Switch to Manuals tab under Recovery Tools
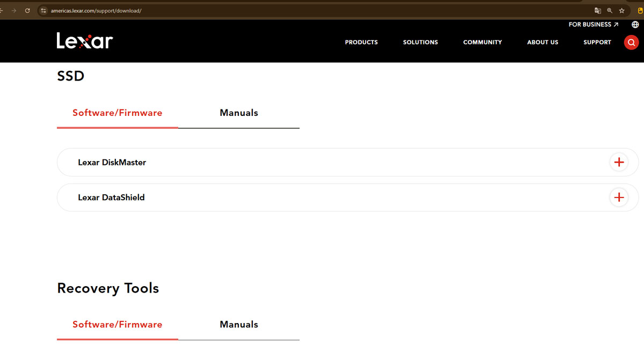The image size is (644, 358). coord(239,324)
